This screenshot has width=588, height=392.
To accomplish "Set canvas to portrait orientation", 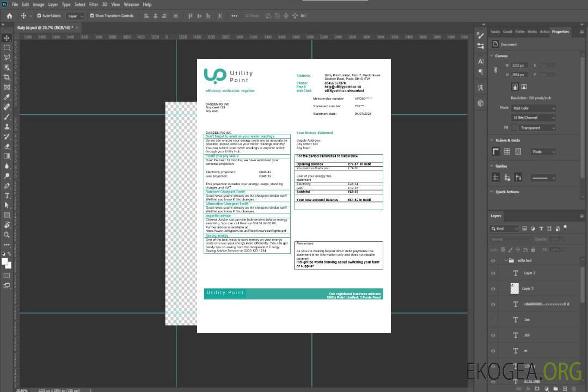I will (x=515, y=87).
